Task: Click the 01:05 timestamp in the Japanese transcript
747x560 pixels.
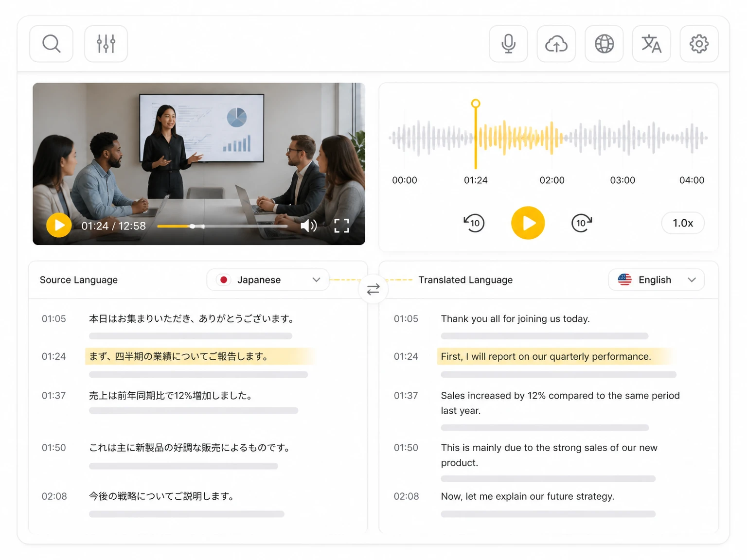Action: [x=53, y=319]
